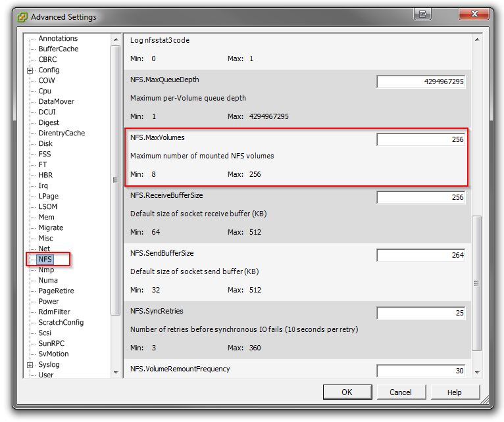Click the tree panel scroll down arrow
The width and height of the screenshot is (504, 422).
116,372
